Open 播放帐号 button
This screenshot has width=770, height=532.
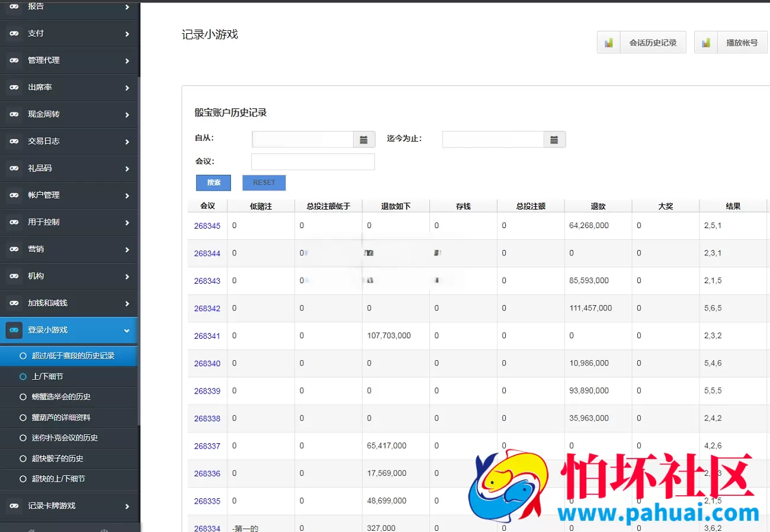[731, 43]
